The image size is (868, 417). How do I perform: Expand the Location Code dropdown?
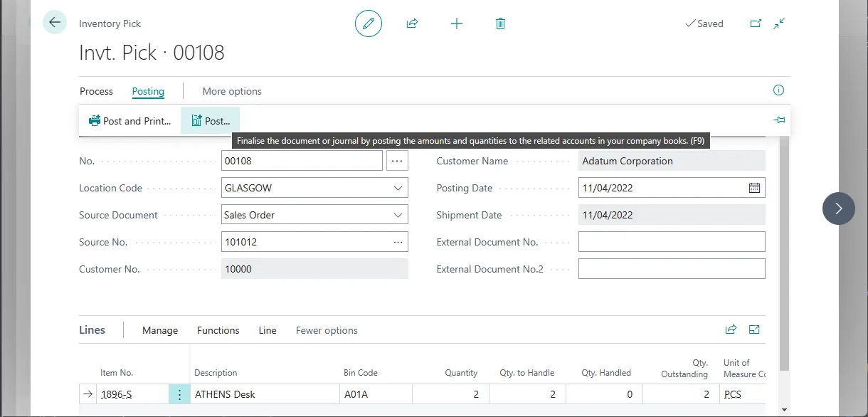(x=398, y=188)
